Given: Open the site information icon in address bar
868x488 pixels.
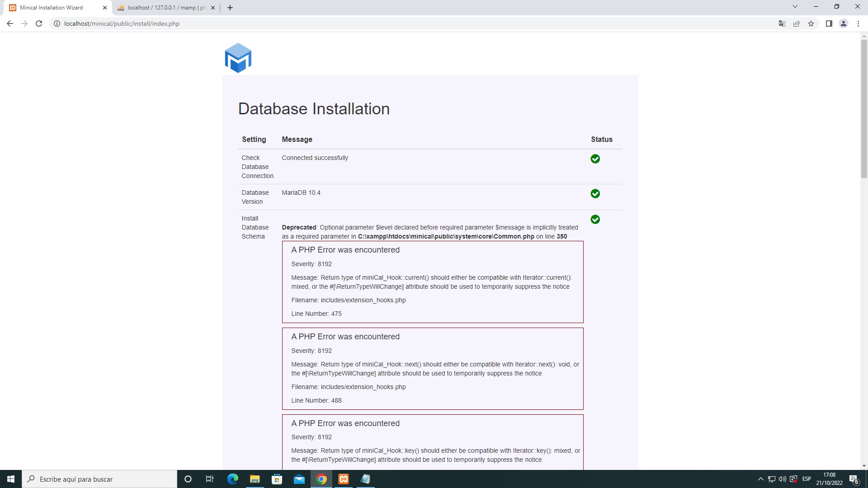Looking at the screenshot, I should click(x=57, y=23).
